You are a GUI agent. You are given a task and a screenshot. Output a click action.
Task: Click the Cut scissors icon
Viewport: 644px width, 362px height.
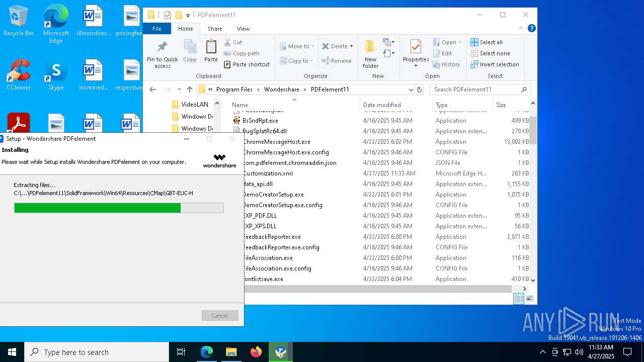coord(227,42)
